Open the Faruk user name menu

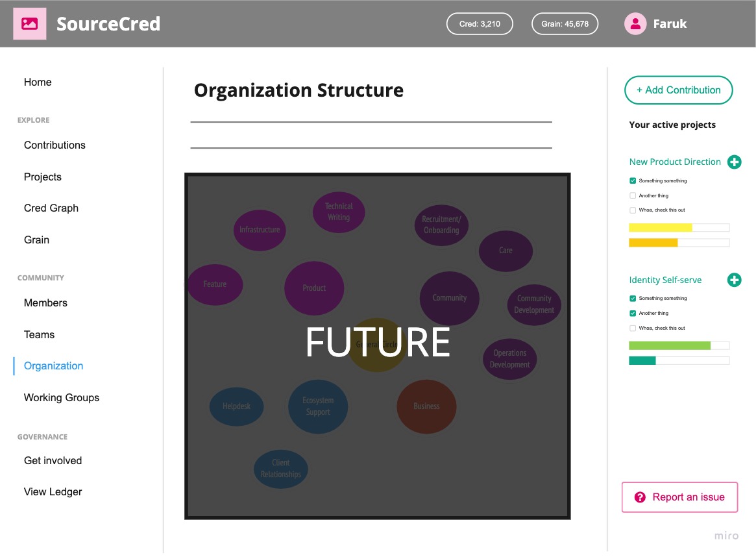tap(670, 23)
